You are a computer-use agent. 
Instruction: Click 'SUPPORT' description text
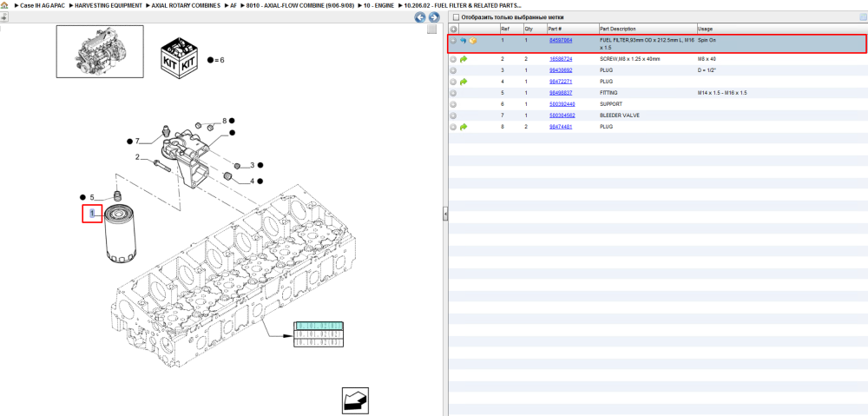click(611, 104)
